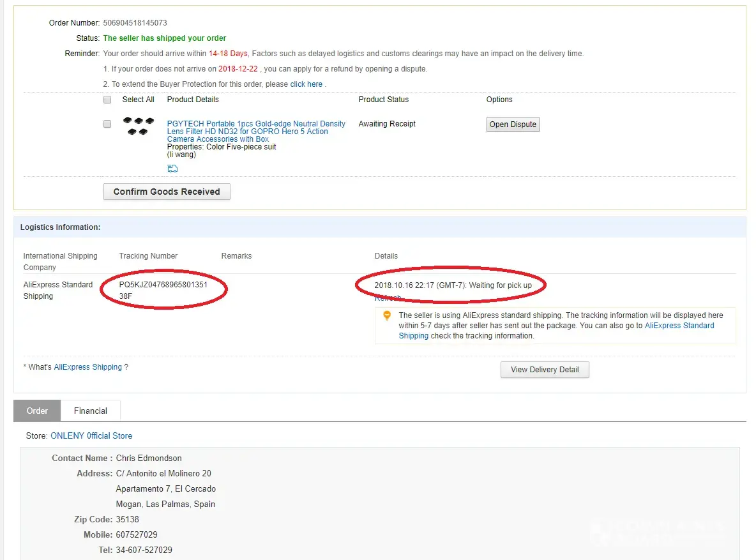Open the lens filter product thumbnail
This screenshot has height=560, width=756.
point(139,126)
